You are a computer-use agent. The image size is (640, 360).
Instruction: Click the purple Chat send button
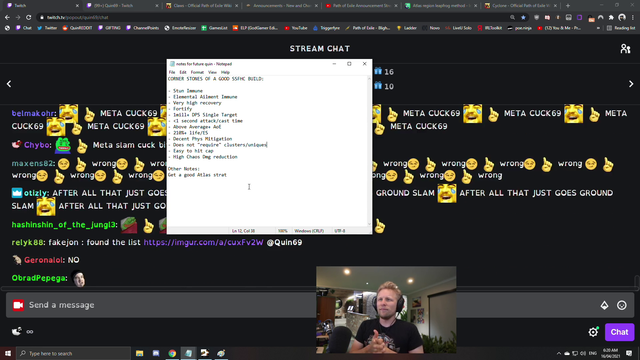(619, 332)
